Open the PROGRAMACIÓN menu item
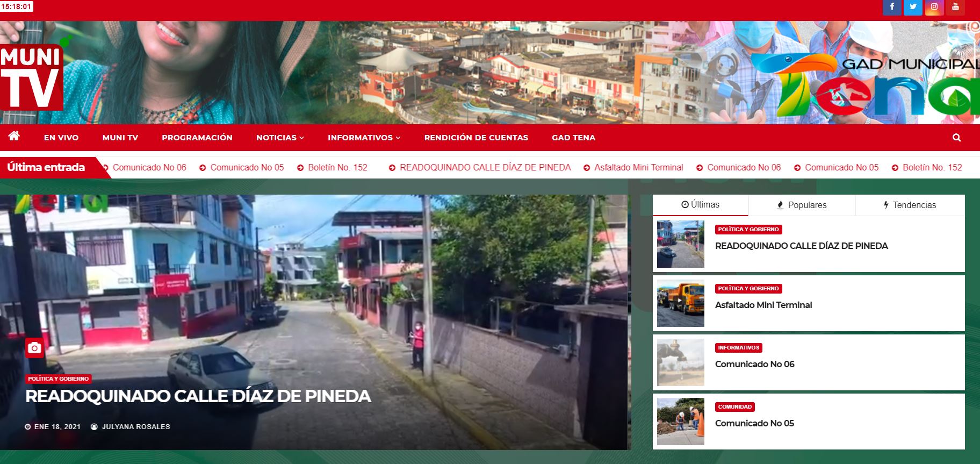The image size is (980, 464). pyautogui.click(x=197, y=138)
